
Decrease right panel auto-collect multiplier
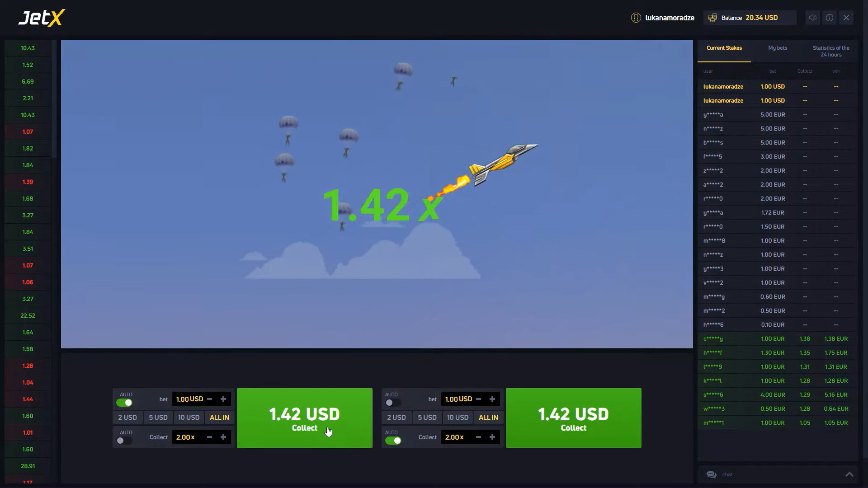click(478, 437)
